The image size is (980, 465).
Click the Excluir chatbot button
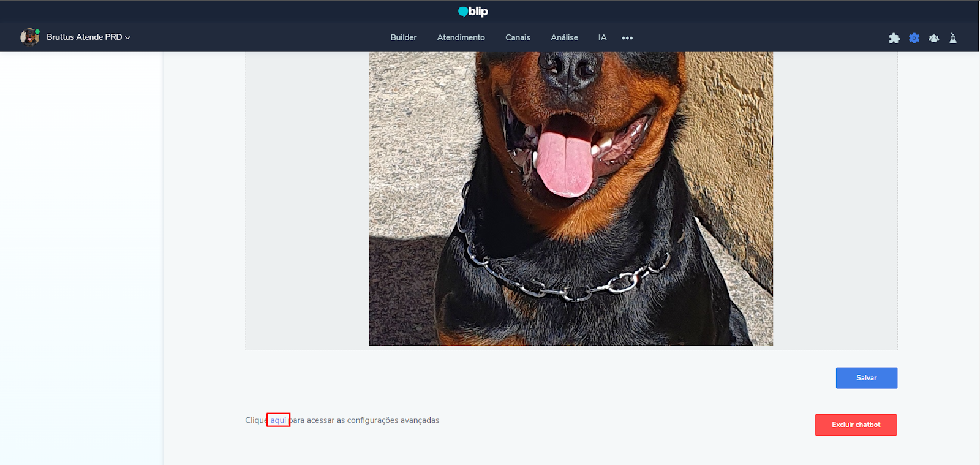856,425
